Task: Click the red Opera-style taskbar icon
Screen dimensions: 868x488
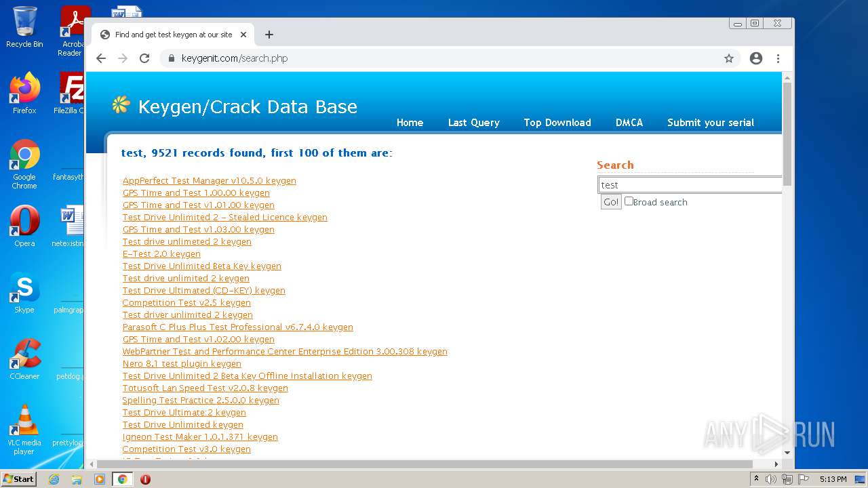Action: point(145,479)
